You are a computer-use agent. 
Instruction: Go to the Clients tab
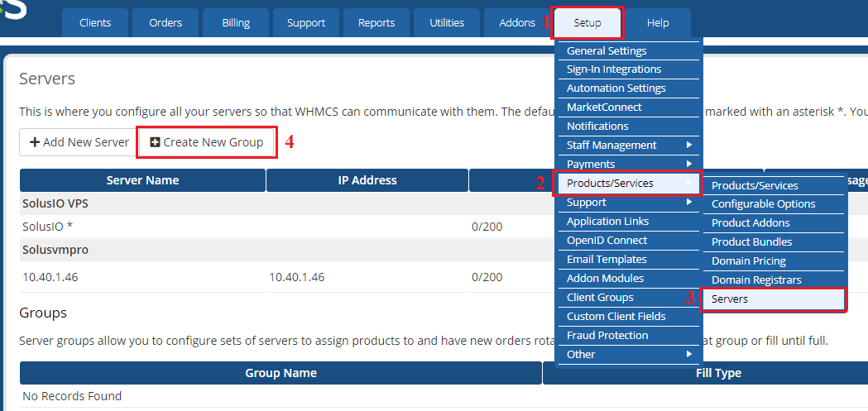coord(95,23)
